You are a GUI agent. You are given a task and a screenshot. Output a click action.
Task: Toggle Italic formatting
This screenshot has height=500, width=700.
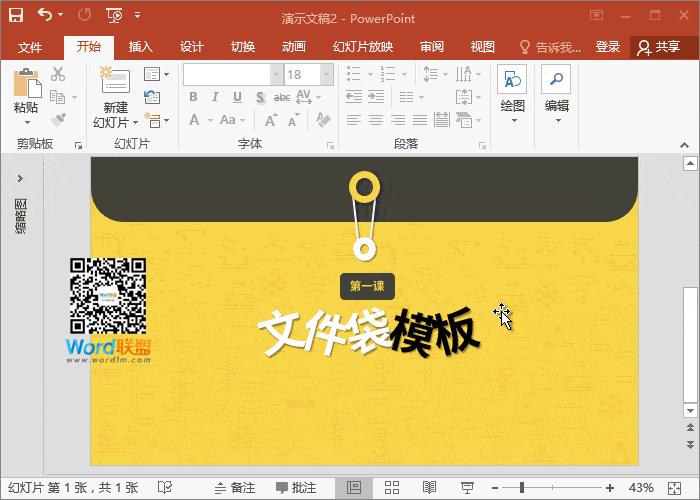point(214,97)
